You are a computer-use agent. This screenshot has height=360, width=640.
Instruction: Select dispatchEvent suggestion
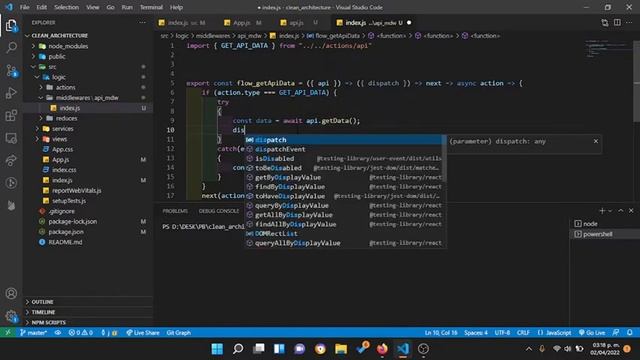click(343, 149)
